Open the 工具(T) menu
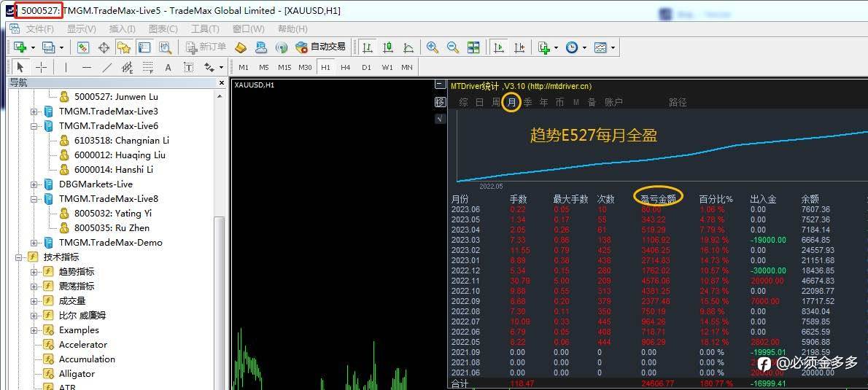Screen dimensions: 868x390 205,28
